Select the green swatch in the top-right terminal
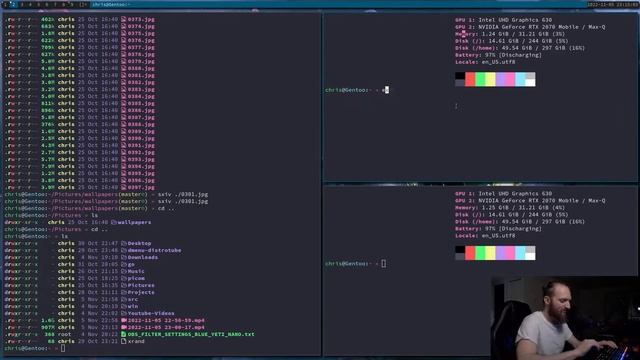The width and height of the screenshot is (640, 360). pyautogui.click(x=480, y=79)
